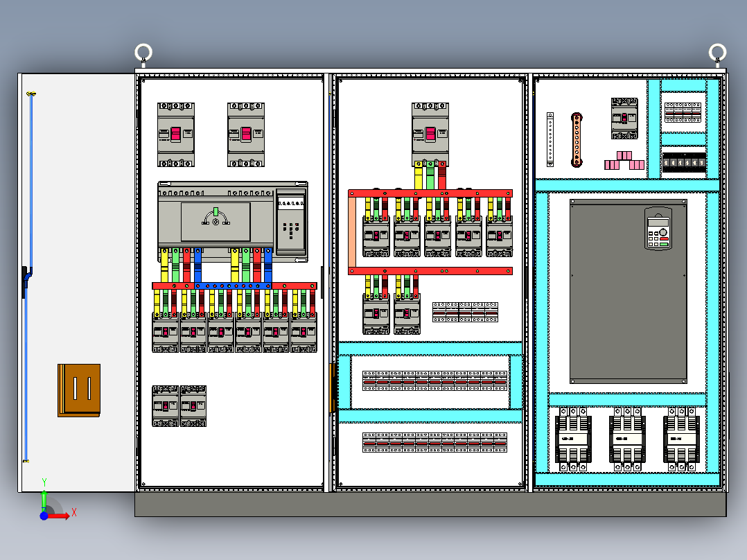This screenshot has height=560, width=747.
Task: Select the gray plinth base under the cabinet
Action: pos(431,505)
